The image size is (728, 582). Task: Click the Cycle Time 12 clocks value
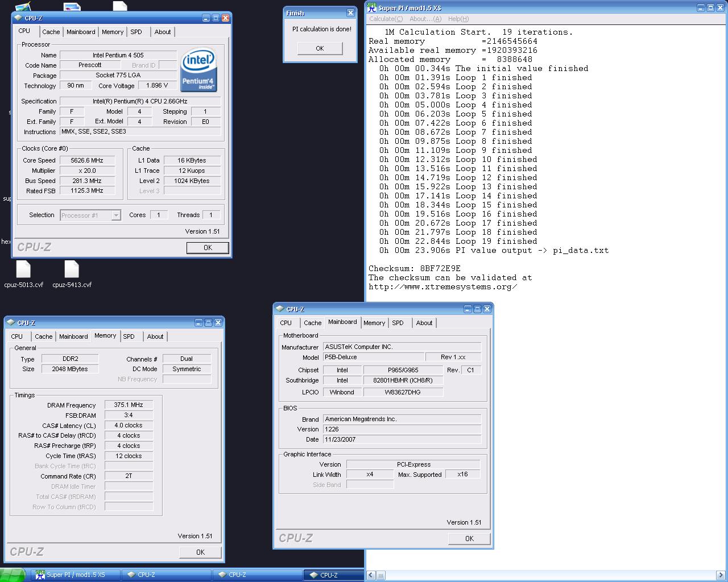(129, 456)
